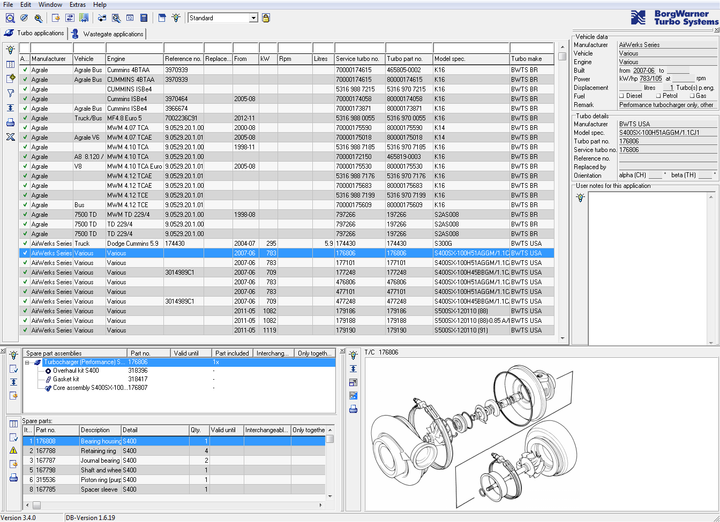Click the Engine filter field above the table
Viewport: 720px width, 522px height.
coord(135,48)
